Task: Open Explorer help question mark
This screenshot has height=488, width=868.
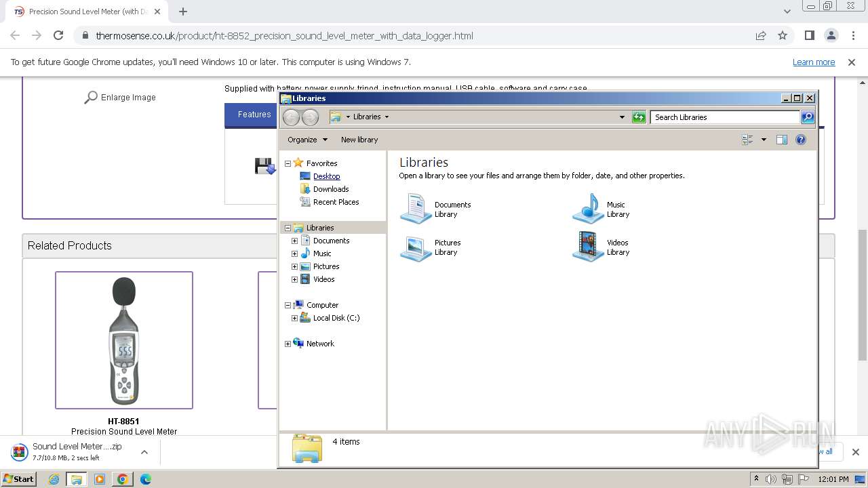Action: tap(800, 140)
